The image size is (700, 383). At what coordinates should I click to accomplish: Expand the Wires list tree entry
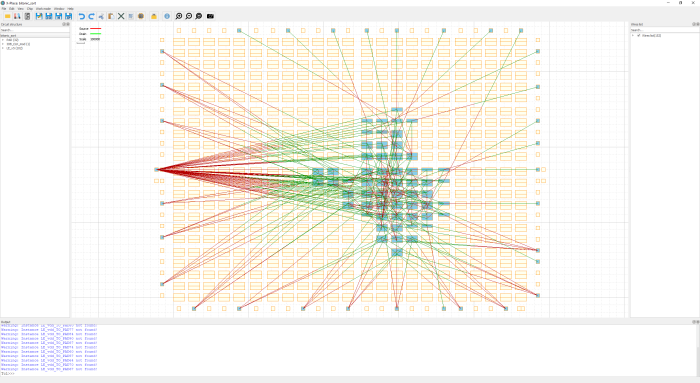633,35
